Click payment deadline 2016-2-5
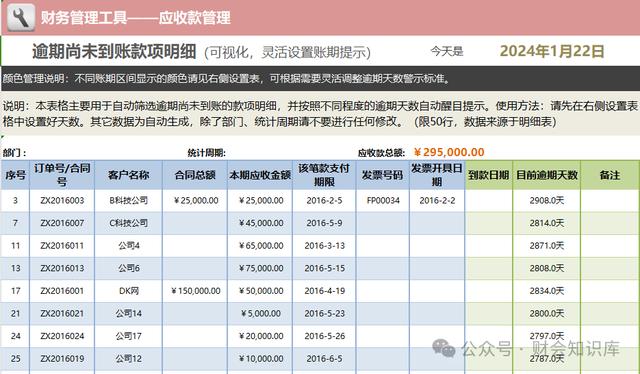The height and width of the screenshot is (374, 640). pos(324,200)
